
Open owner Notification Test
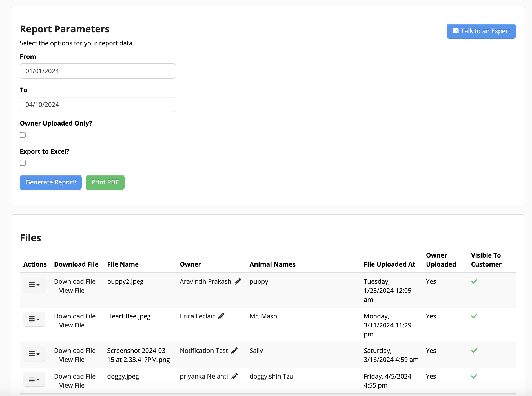(204, 351)
